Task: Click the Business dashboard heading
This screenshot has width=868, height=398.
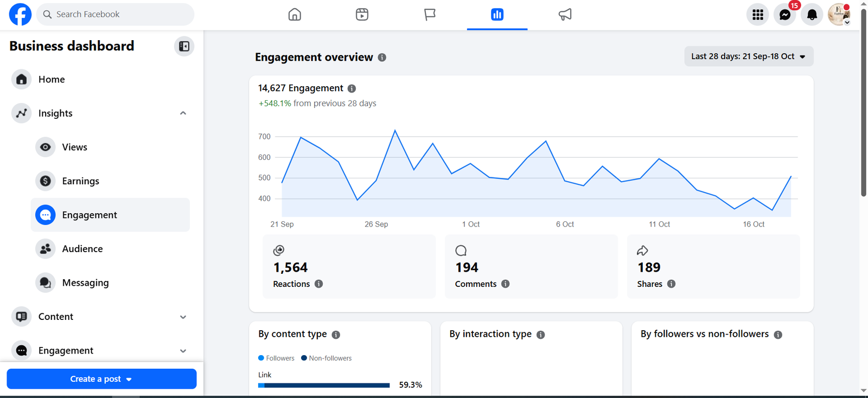Action: [72, 46]
